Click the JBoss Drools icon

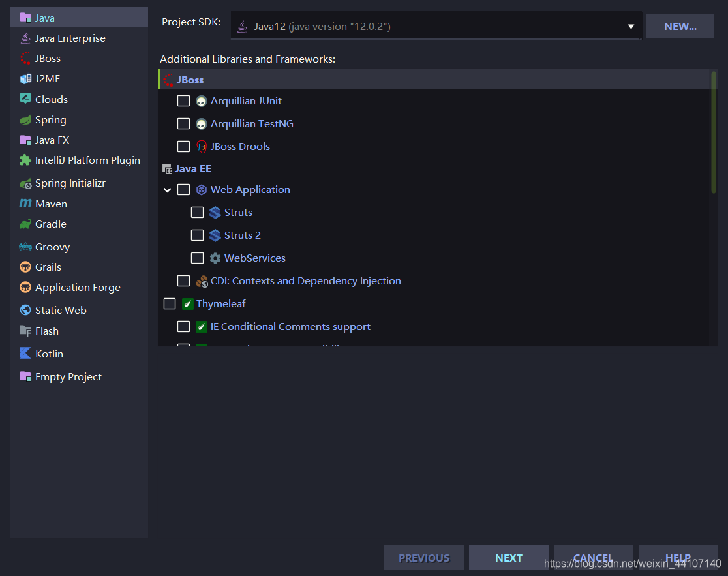[x=201, y=147]
